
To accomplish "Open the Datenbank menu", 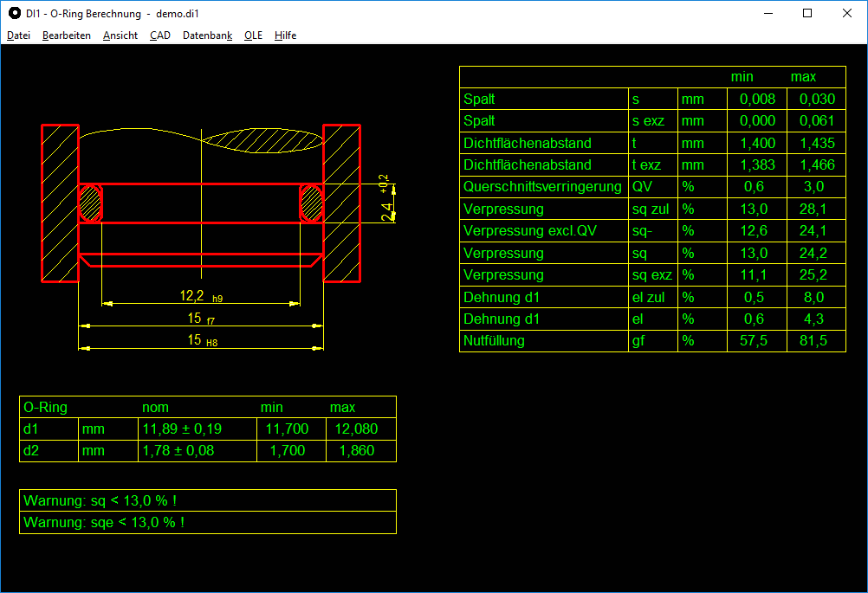I will (x=207, y=35).
